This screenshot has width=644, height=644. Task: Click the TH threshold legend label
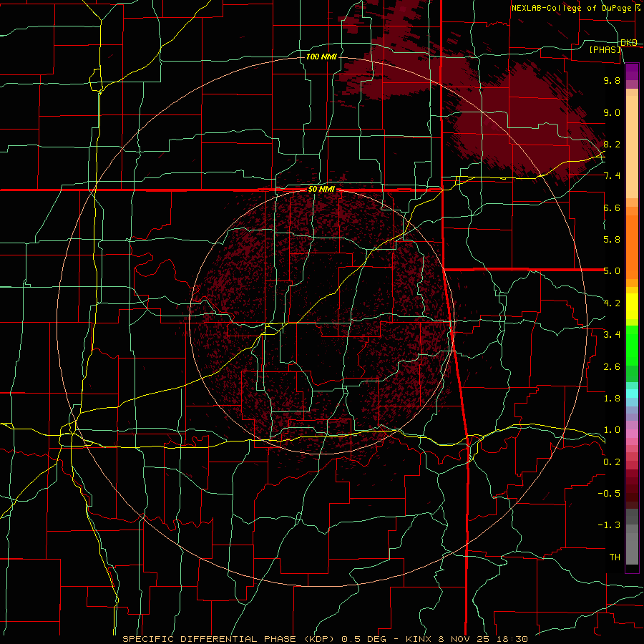click(x=615, y=557)
